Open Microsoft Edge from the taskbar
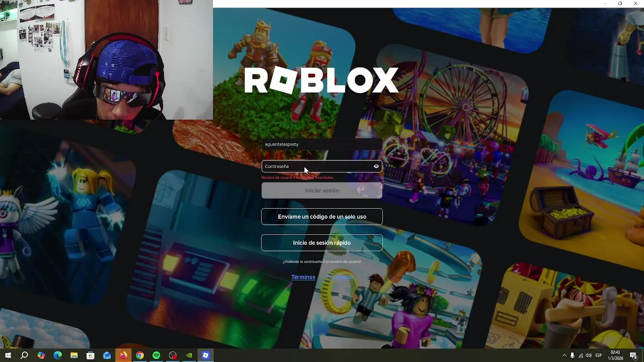Screen dimensions: 644x362 [x=58, y=355]
